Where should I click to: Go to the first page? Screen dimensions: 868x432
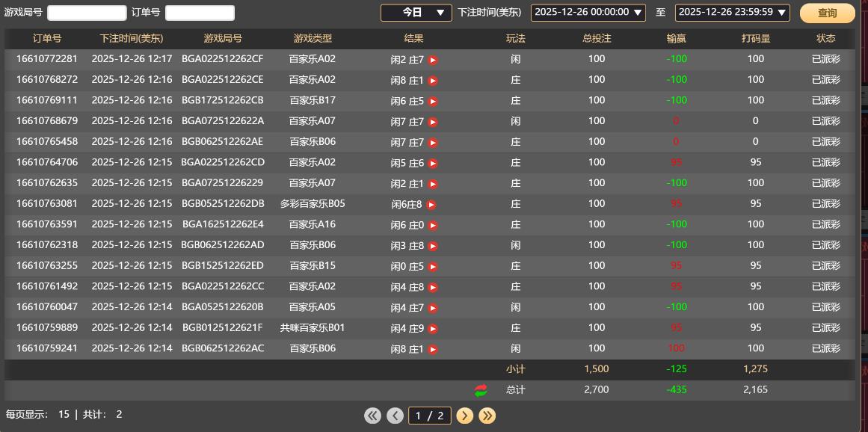coord(372,416)
